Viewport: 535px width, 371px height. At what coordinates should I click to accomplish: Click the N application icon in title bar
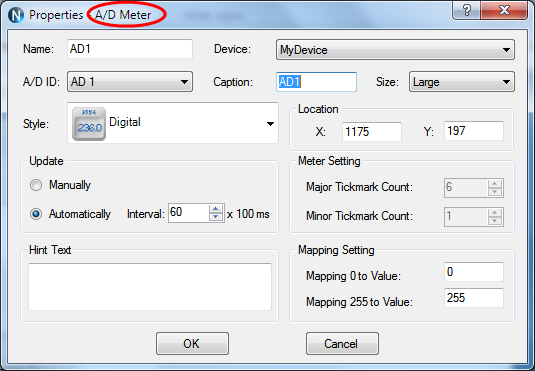tap(16, 15)
